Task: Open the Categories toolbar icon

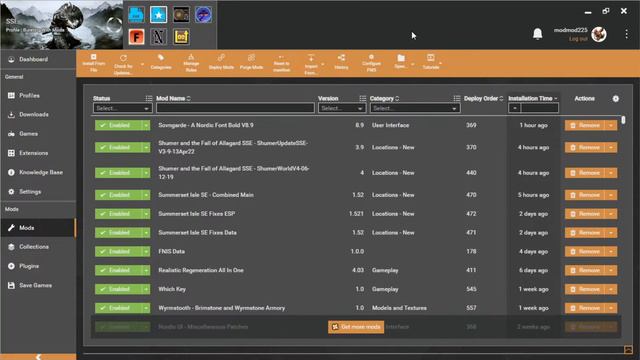Action: (161, 62)
